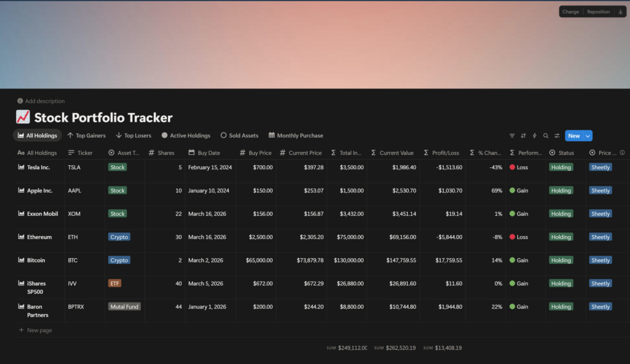
Task: Click the chart icon beside Baron Partners
Action: click(x=22, y=307)
